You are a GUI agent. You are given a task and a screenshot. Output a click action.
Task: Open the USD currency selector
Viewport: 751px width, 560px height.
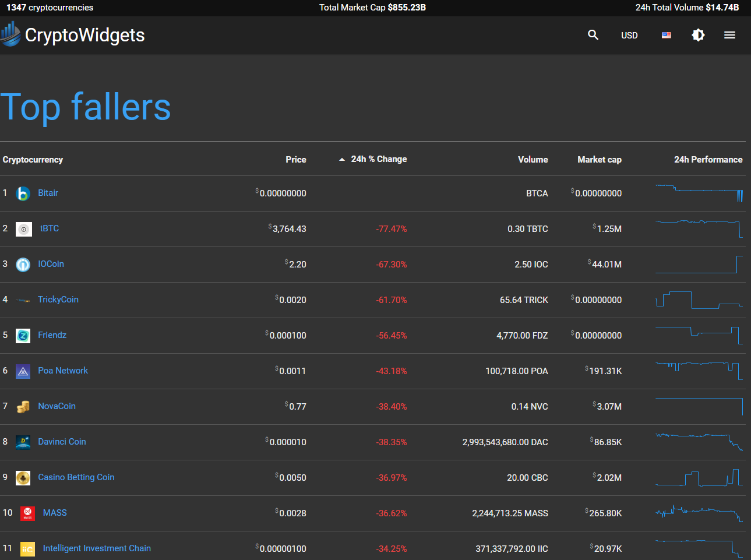coord(629,36)
